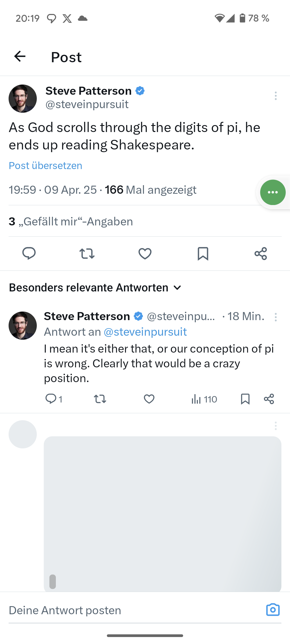
Task: Share the reply tweet
Action: [x=269, y=399]
